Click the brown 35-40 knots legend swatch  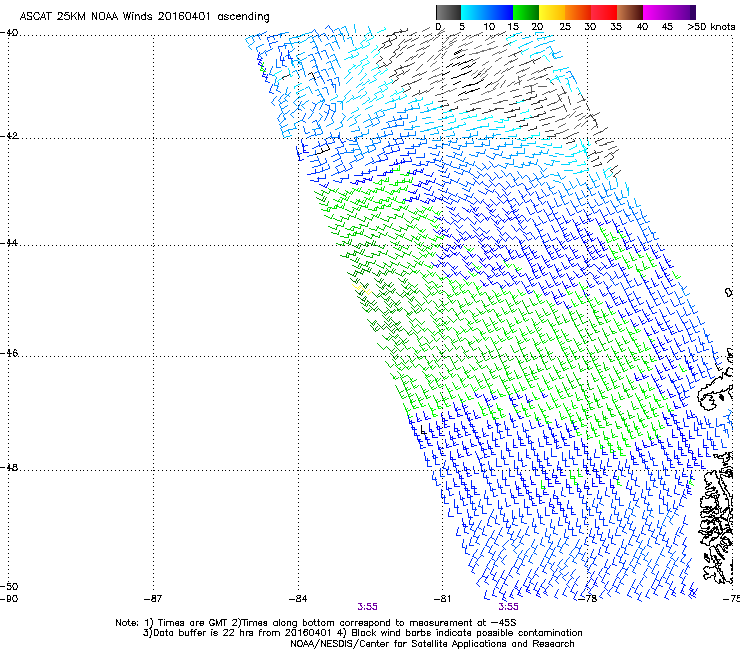(630, 12)
